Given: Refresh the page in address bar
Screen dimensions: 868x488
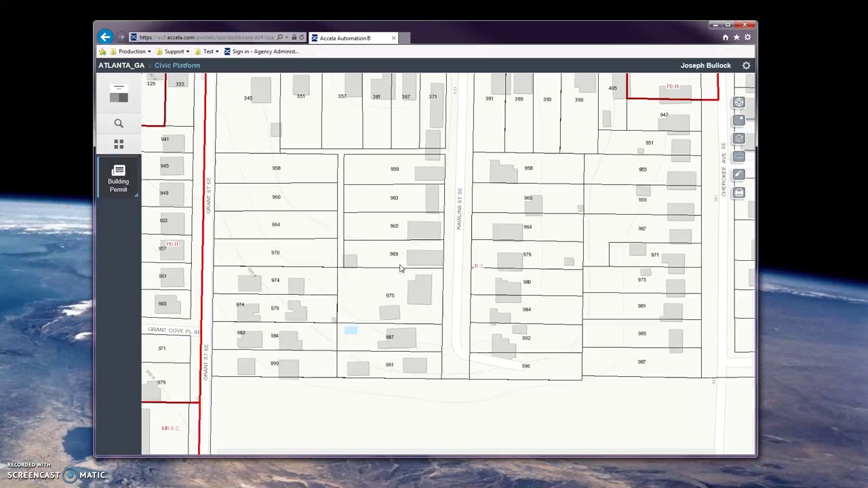Looking at the screenshot, I should [302, 38].
